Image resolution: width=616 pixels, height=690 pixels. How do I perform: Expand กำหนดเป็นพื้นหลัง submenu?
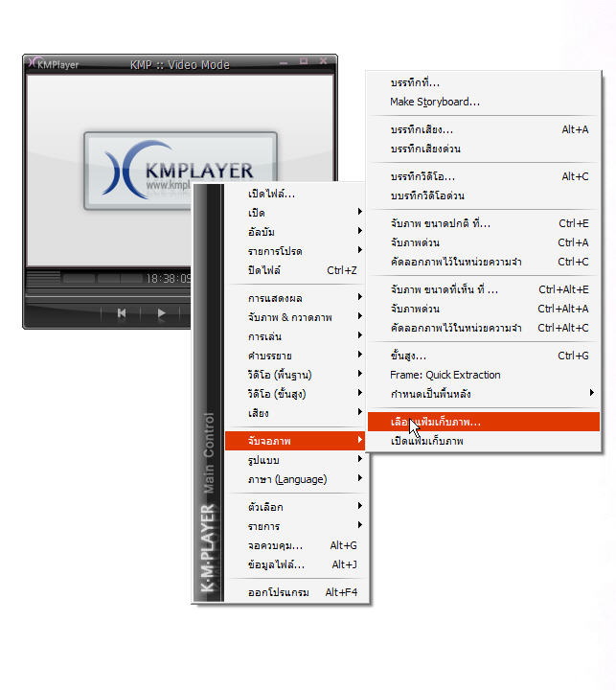point(483,394)
